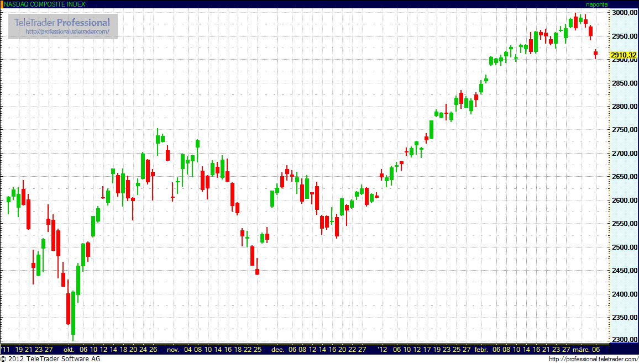Click the 3000,00 price axis label
This screenshot has width=639, height=364.
[624, 13]
